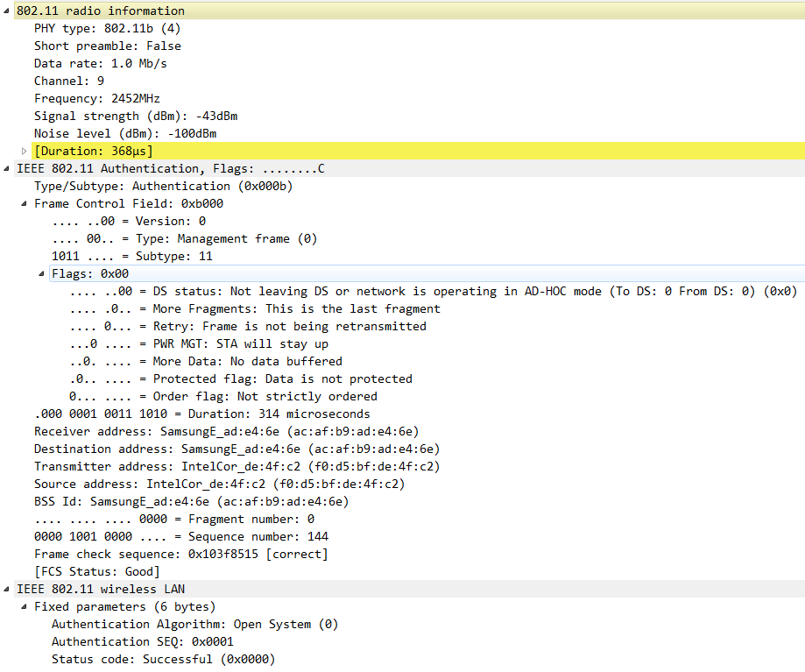805x672 pixels.
Task: Click the Channel 9 row
Action: tap(69, 81)
